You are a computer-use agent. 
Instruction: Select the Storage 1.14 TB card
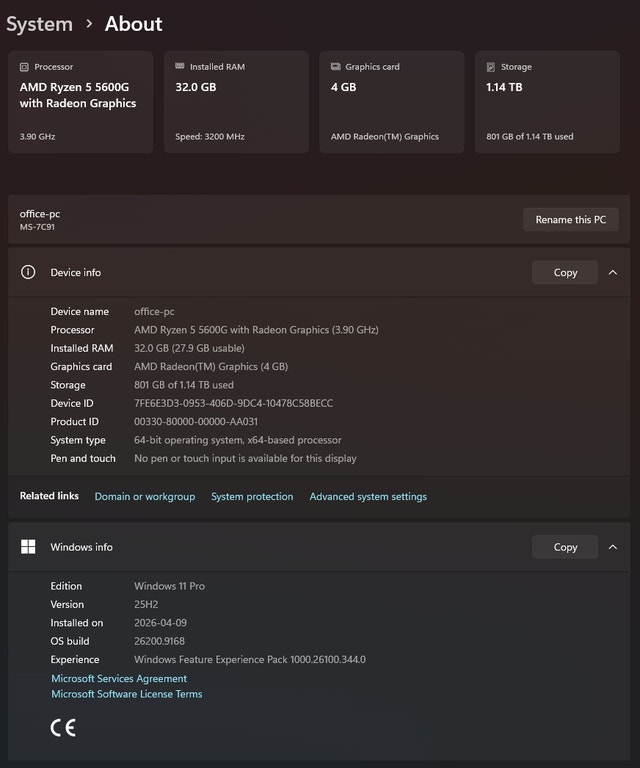547,102
